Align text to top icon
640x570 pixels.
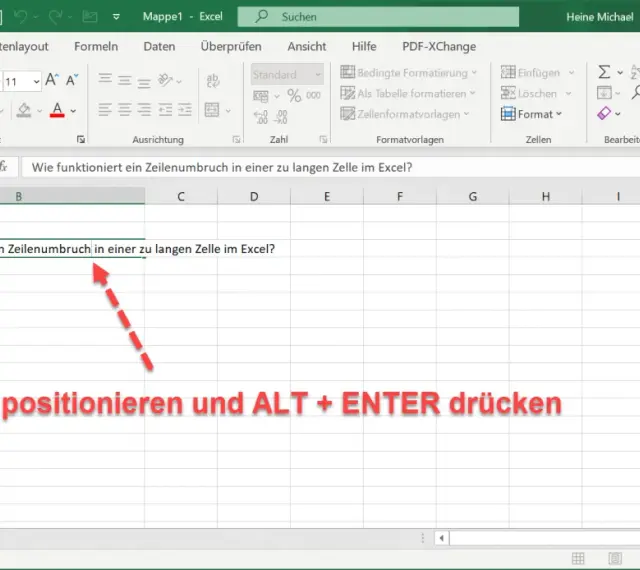pyautogui.click(x=105, y=78)
